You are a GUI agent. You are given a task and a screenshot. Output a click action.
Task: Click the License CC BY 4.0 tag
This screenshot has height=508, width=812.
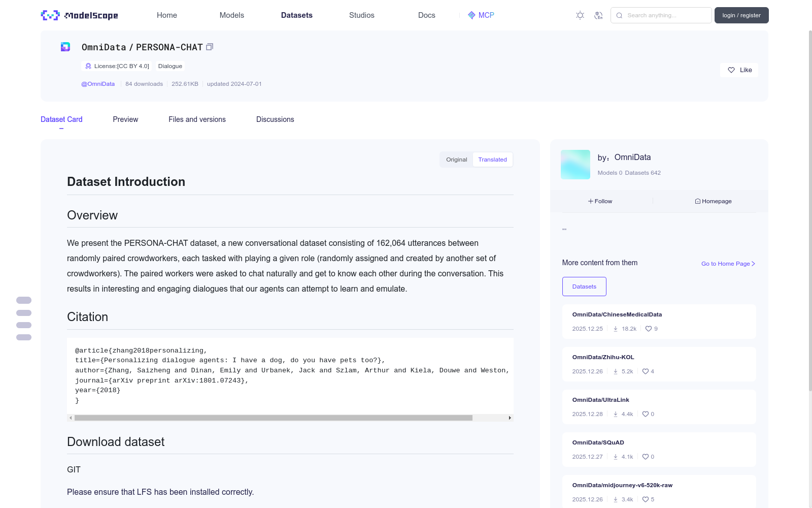coord(117,66)
